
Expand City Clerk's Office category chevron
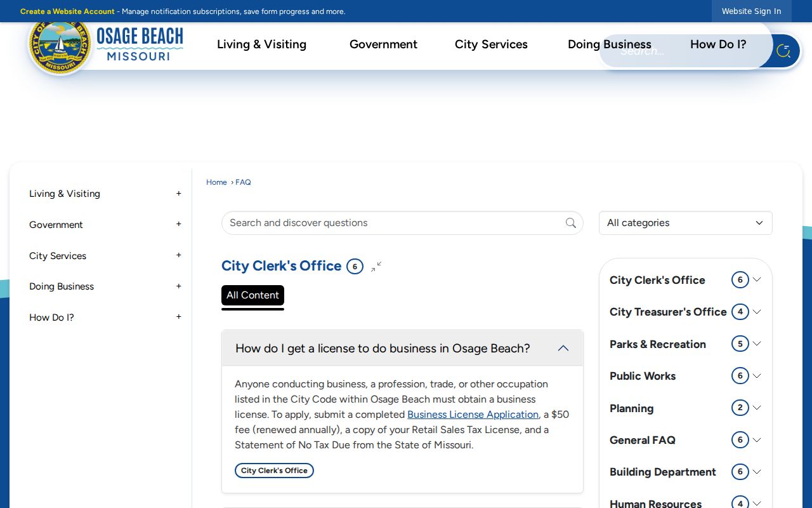click(757, 279)
